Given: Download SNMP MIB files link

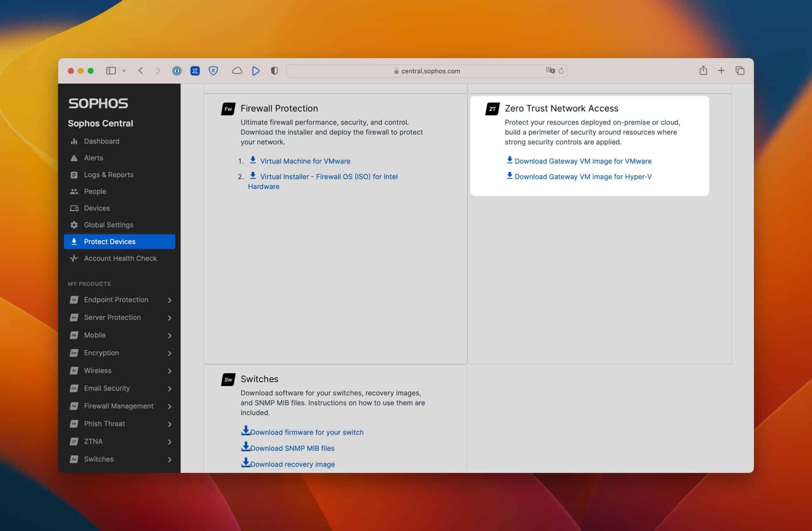Looking at the screenshot, I should point(292,449).
